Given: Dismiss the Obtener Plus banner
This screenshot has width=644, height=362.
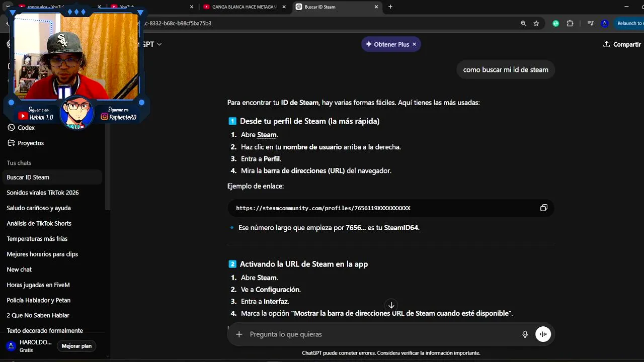Looking at the screenshot, I should click(414, 44).
